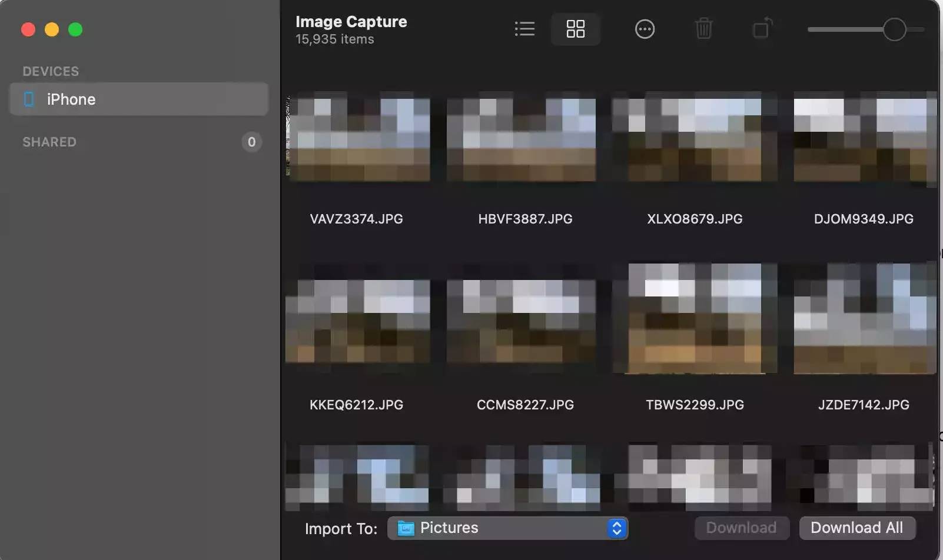Screen dimensions: 943x560
Task: Click the Shared count badge
Action: click(251, 142)
